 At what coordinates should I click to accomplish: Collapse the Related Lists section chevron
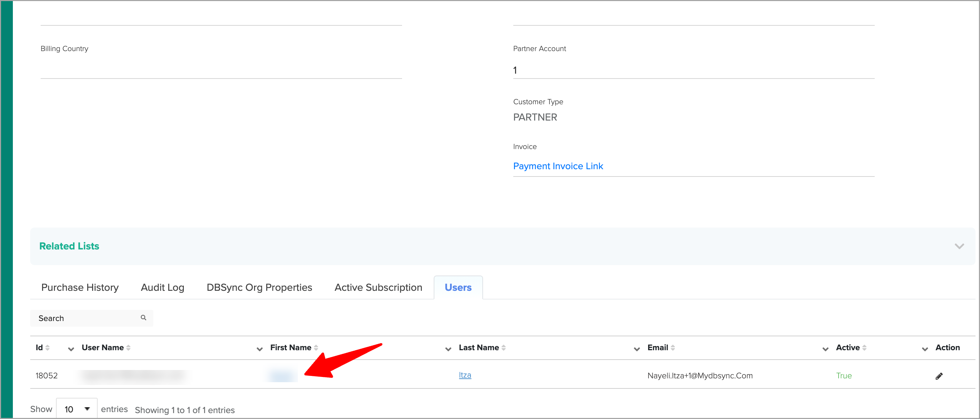point(959,246)
